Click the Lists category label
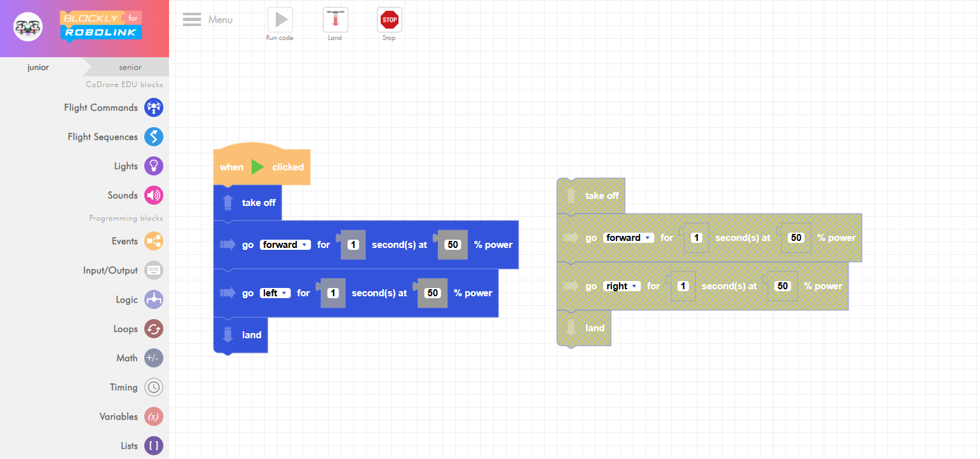 pos(129,446)
